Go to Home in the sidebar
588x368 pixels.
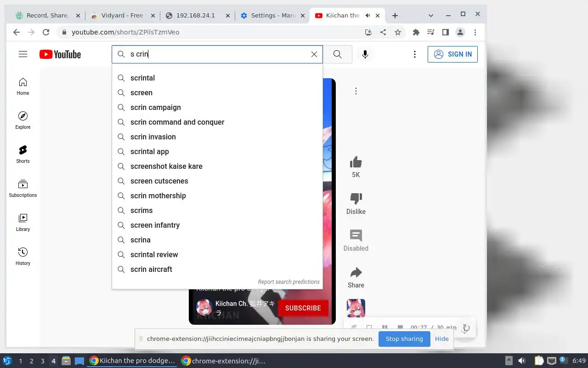23,86
